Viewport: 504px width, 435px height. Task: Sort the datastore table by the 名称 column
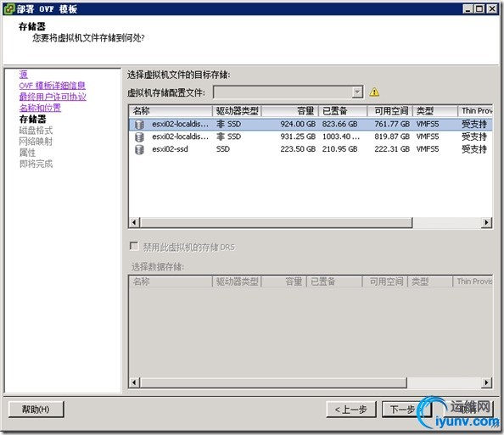171,111
